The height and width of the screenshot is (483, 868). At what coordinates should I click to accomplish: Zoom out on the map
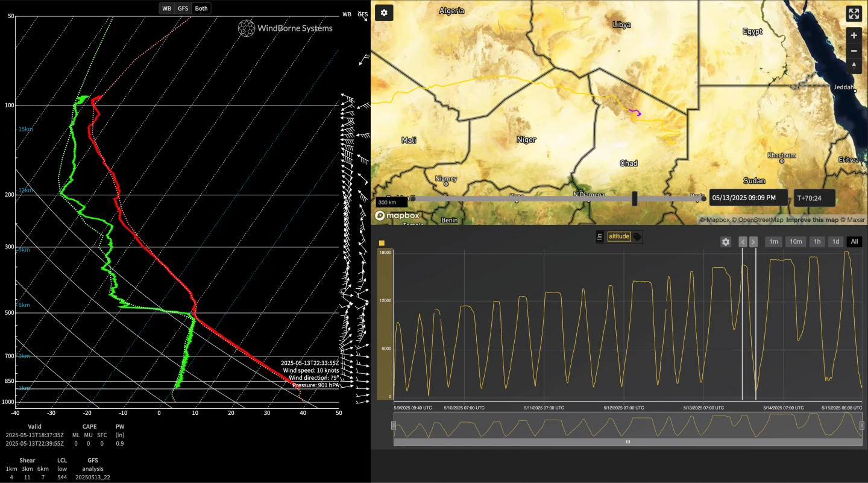click(854, 51)
